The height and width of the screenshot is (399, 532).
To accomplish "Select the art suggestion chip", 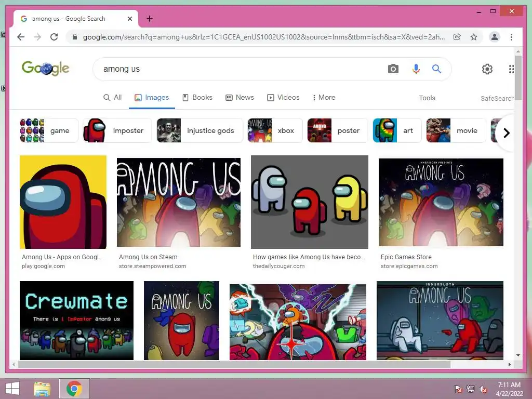I will (397, 130).
